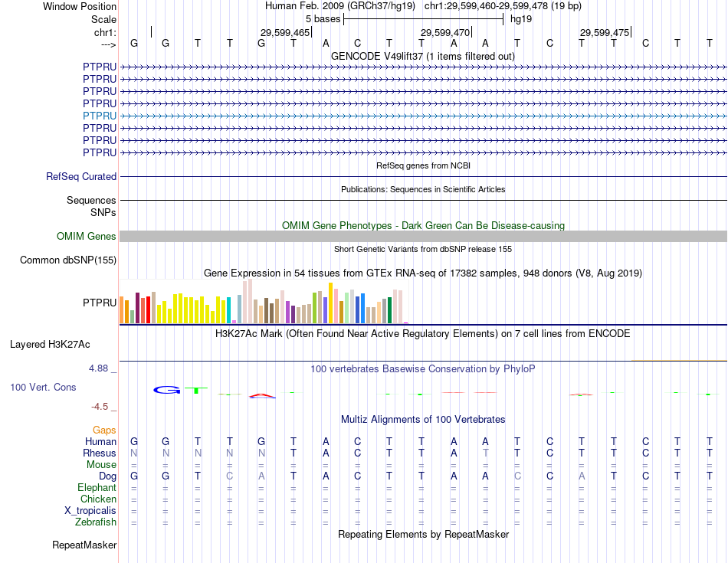Screen dimensions: 728x563
Task: Click the -4.5 PhyloP lower axis value
Action: pyautogui.click(x=100, y=407)
